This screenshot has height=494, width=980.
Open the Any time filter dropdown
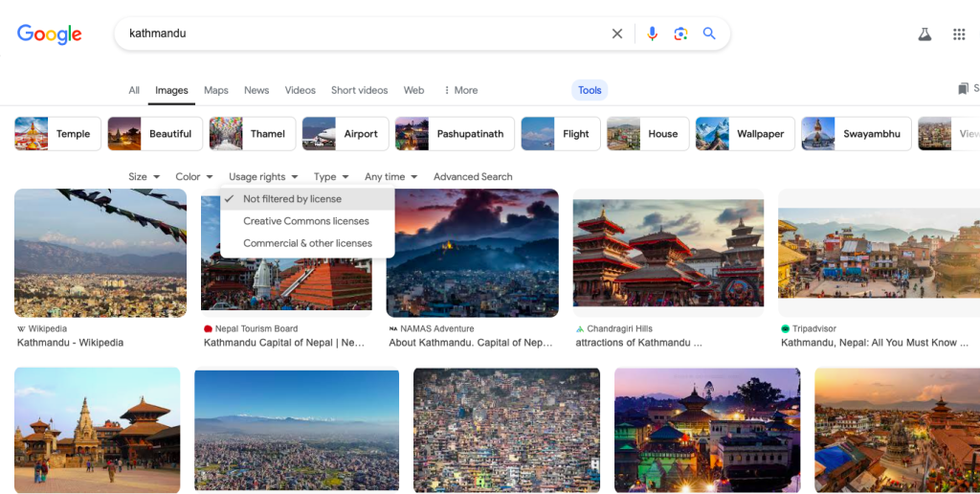click(x=390, y=177)
